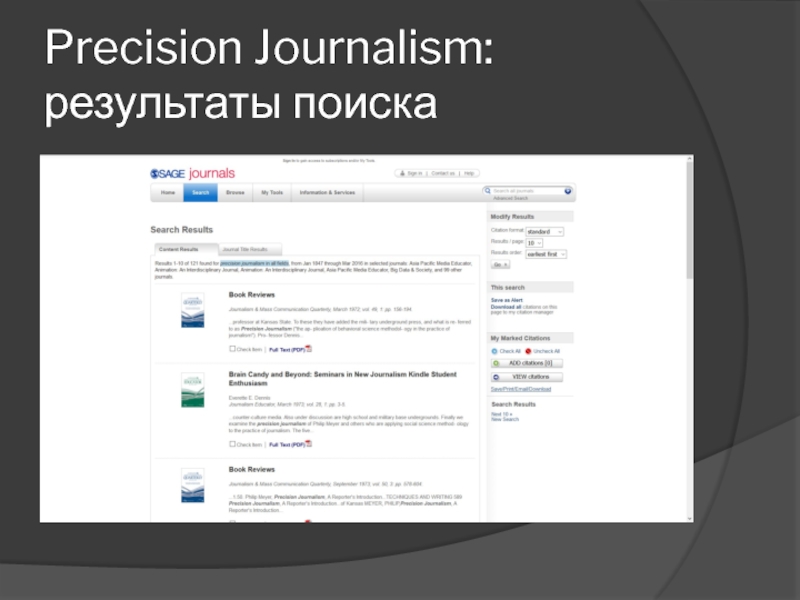Click the Search all journals input field
The image size is (800, 600).
pyautogui.click(x=526, y=190)
